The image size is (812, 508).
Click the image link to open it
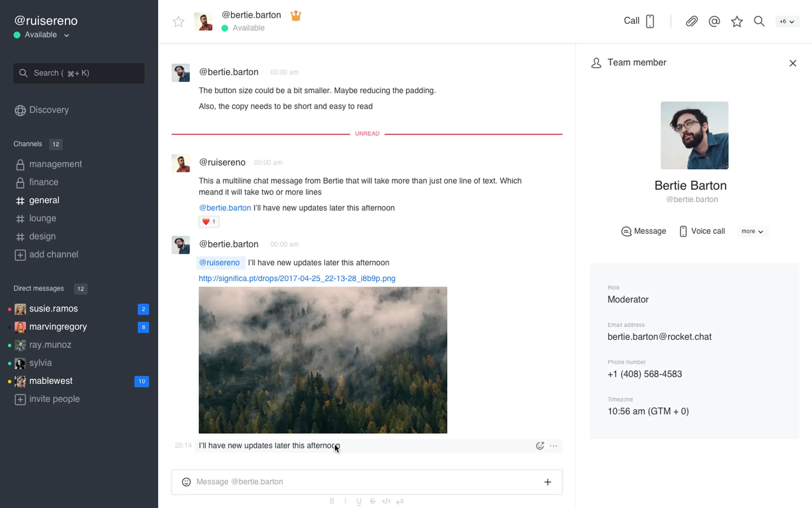[297, 278]
